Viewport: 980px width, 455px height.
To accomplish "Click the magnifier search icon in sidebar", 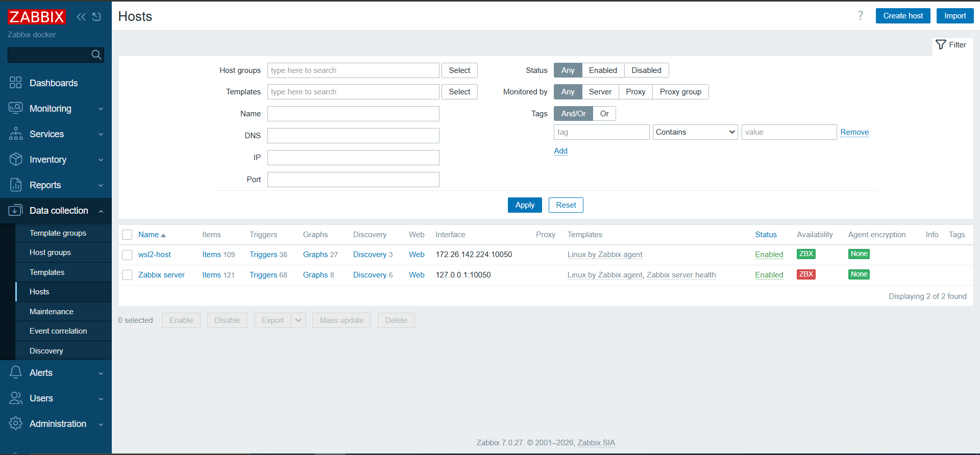I will tap(96, 55).
